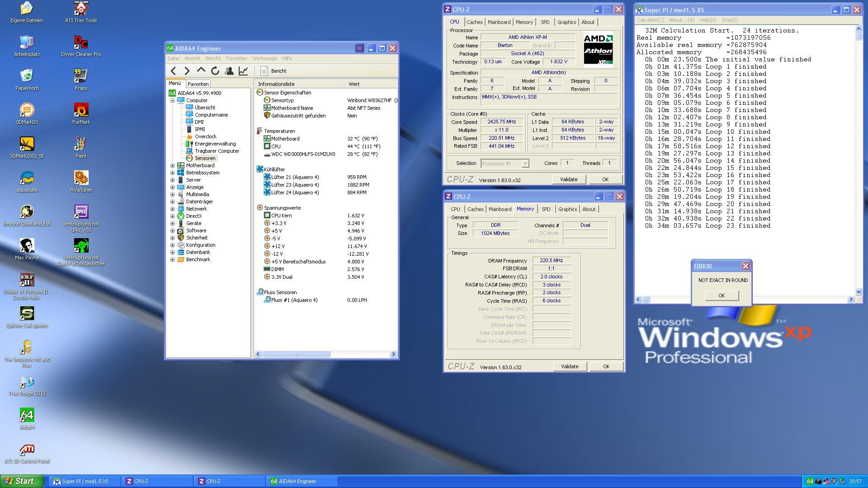Click AIDA64 tray icon in system tray

pos(810,482)
